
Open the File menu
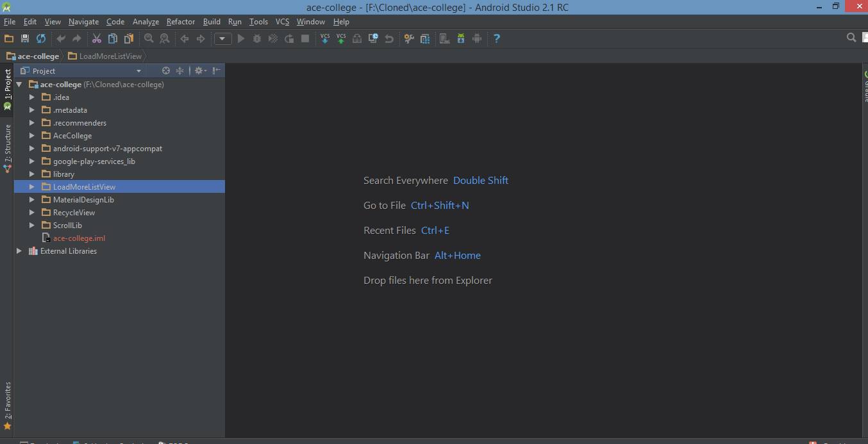(10, 22)
